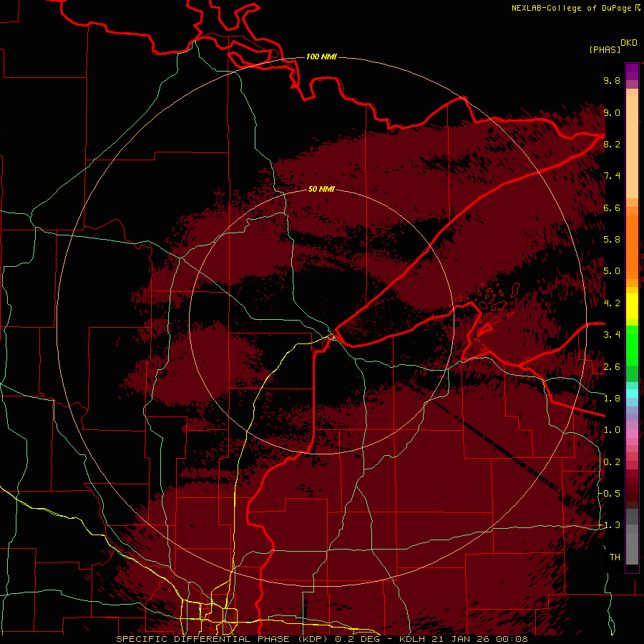The width and height of the screenshot is (644, 644).
Task: Click the KDLH station ID in footer
Action: tap(413, 639)
